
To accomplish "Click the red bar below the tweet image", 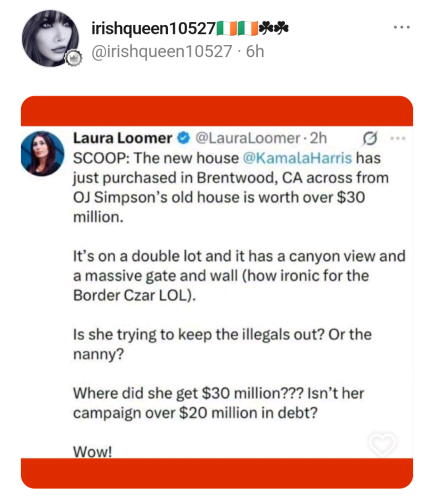I will (x=217, y=473).
